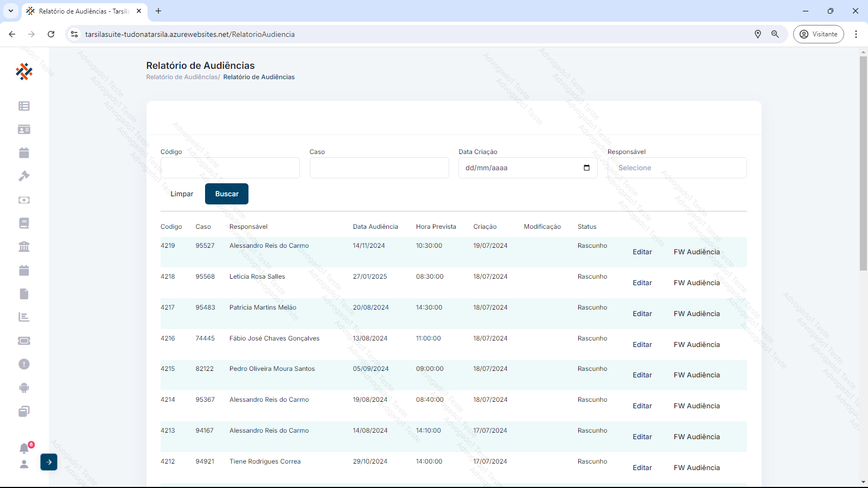Click Limpar to clear filters

click(182, 194)
